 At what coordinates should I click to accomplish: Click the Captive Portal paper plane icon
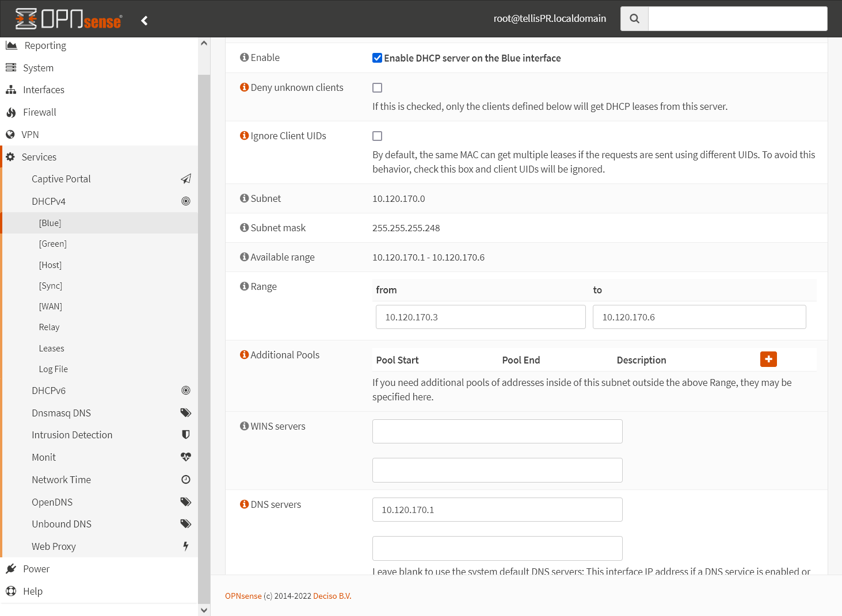pos(185,179)
